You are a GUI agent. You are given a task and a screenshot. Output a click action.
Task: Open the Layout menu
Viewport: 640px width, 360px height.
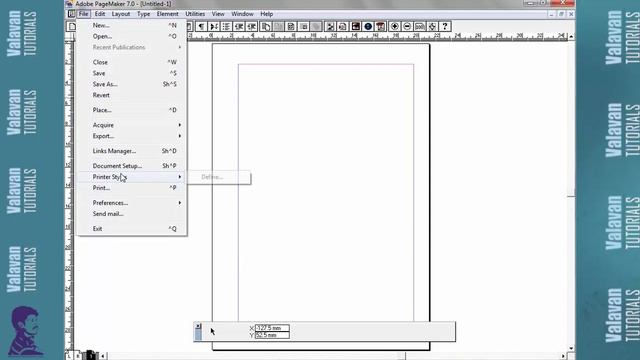(x=121, y=14)
